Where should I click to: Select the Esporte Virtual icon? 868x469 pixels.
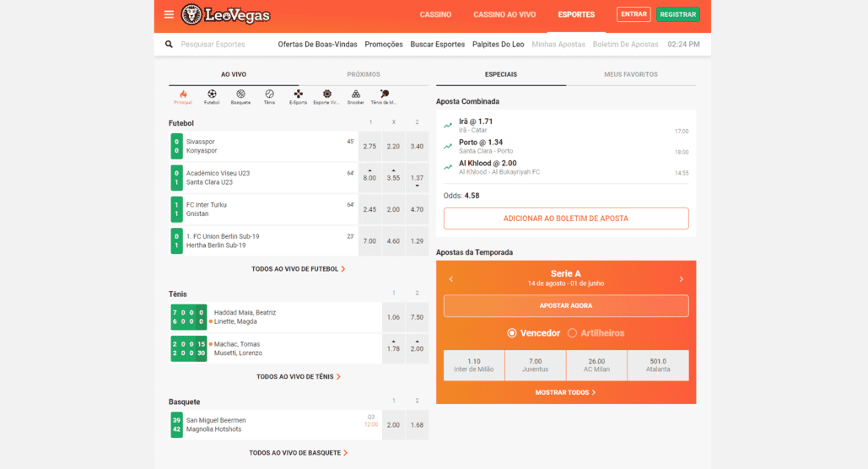pyautogui.click(x=327, y=97)
